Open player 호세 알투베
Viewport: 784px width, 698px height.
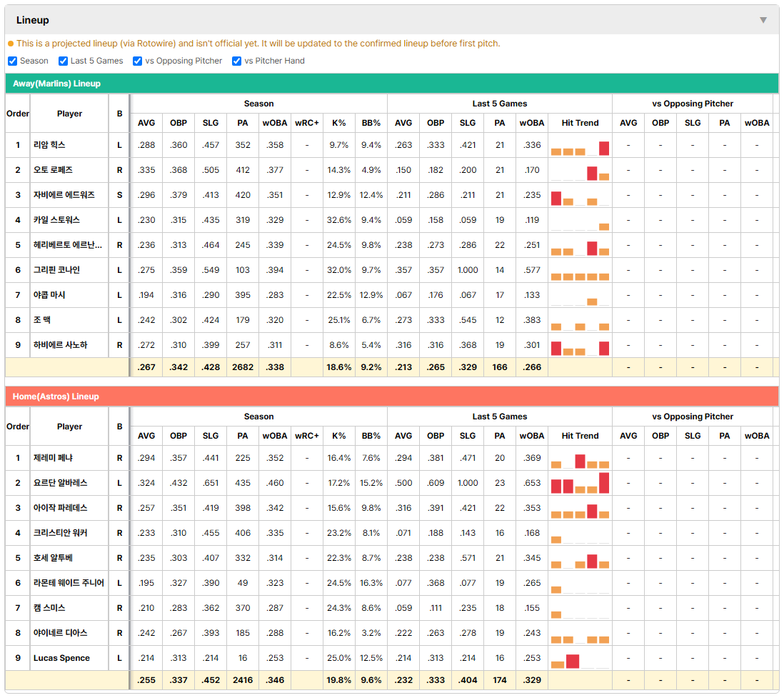pyautogui.click(x=53, y=558)
